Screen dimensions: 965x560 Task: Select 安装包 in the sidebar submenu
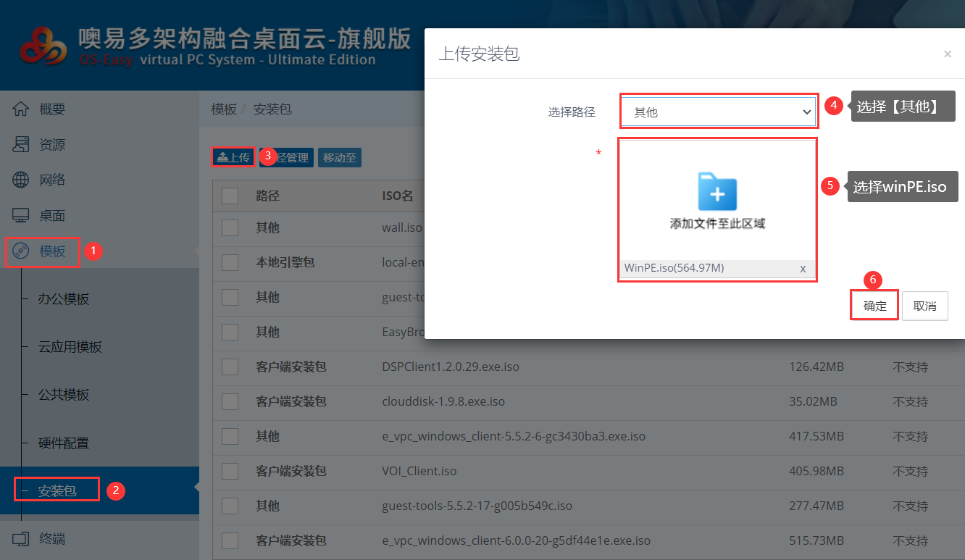57,490
